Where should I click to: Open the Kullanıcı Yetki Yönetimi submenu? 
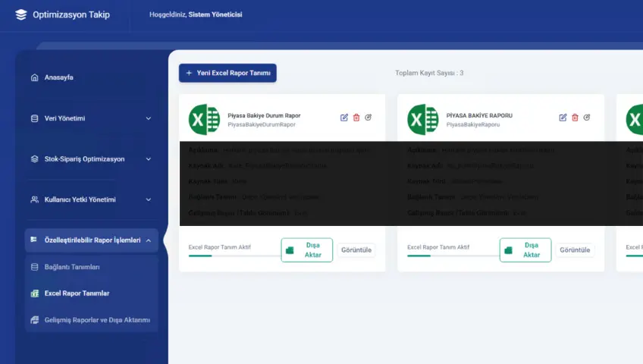(x=91, y=199)
